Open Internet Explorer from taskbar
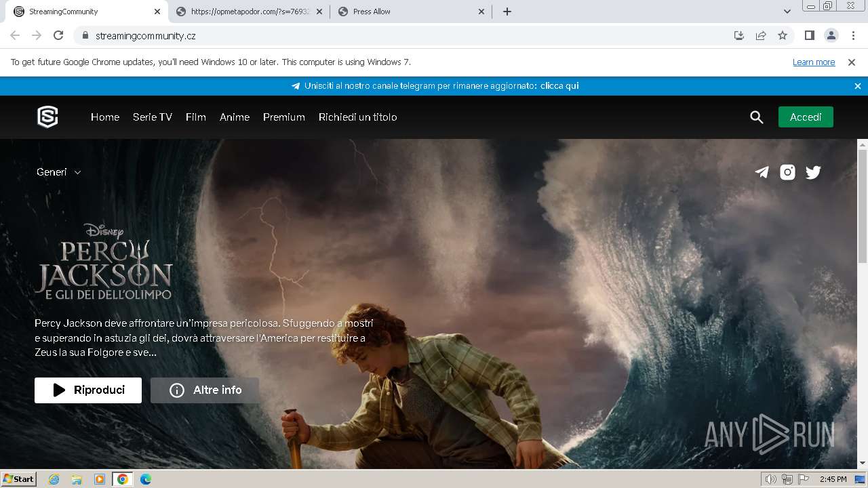This screenshot has width=868, height=488. (x=54, y=479)
